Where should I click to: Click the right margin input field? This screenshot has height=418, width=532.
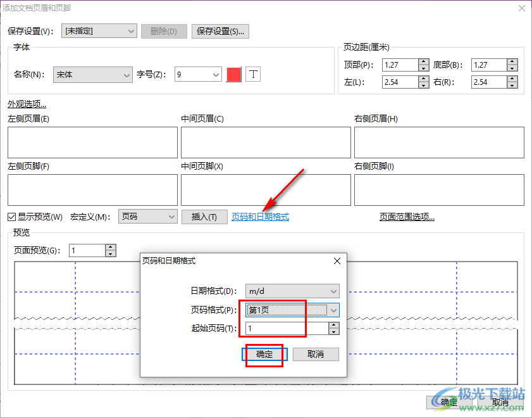(x=489, y=82)
